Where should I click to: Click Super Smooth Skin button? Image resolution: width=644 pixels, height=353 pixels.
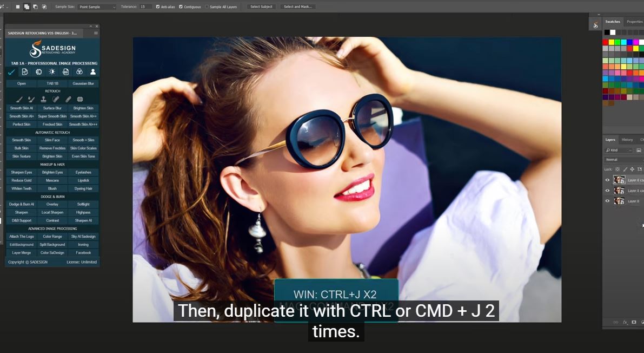point(52,116)
